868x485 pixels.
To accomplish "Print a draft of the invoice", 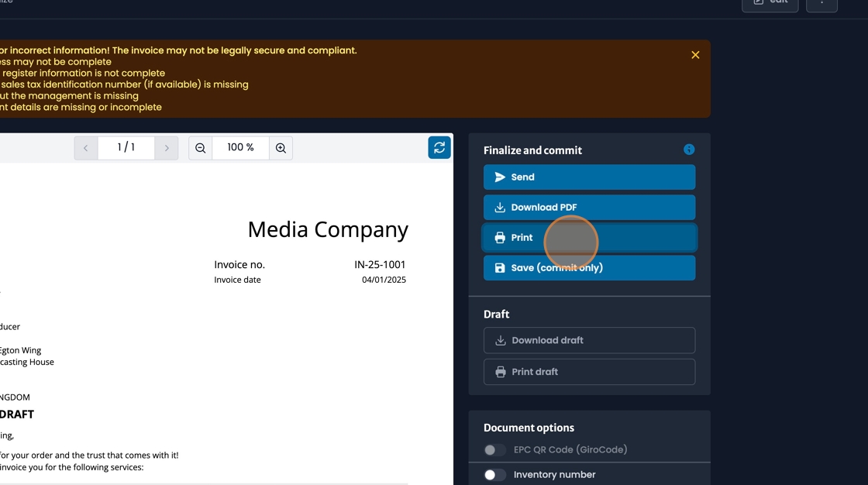I will [589, 372].
